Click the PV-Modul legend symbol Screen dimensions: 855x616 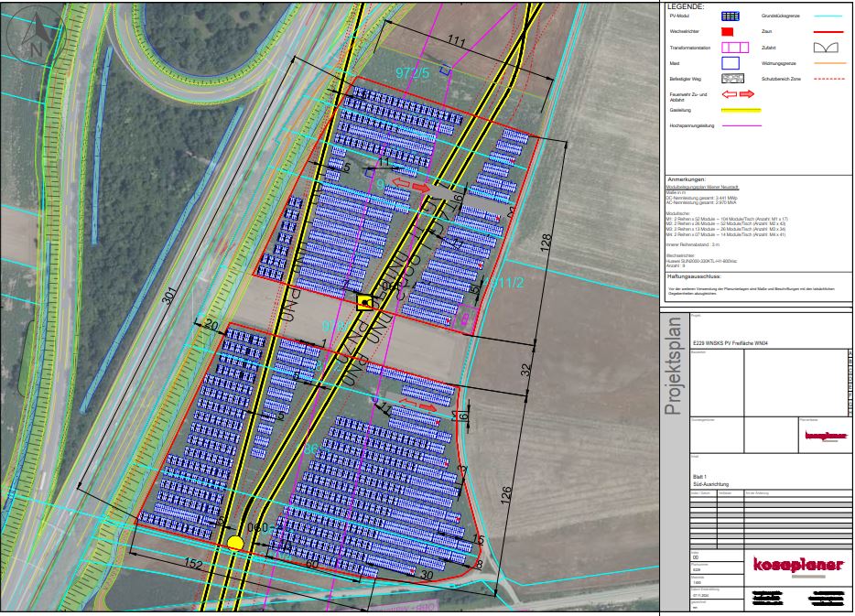pyautogui.click(x=731, y=16)
